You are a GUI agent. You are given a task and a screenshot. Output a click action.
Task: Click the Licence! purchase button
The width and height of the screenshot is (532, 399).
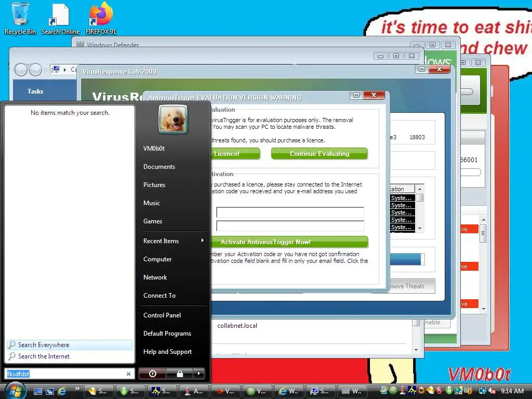point(235,154)
